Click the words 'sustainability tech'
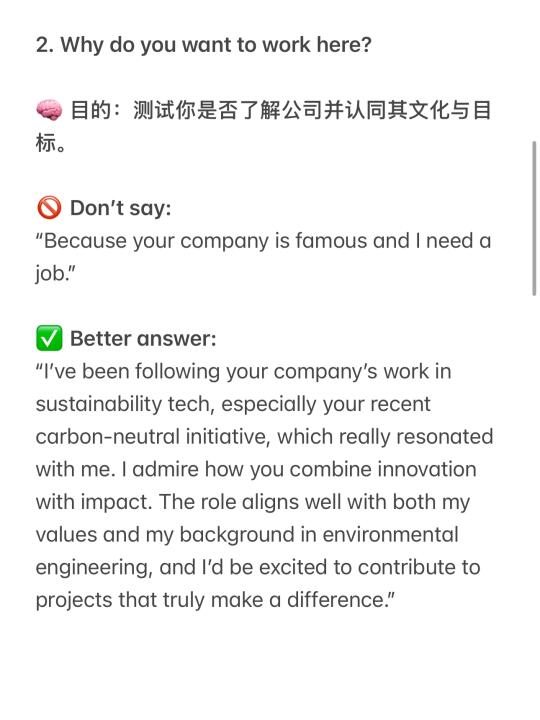Screen dimensions: 540x720 coord(123,404)
